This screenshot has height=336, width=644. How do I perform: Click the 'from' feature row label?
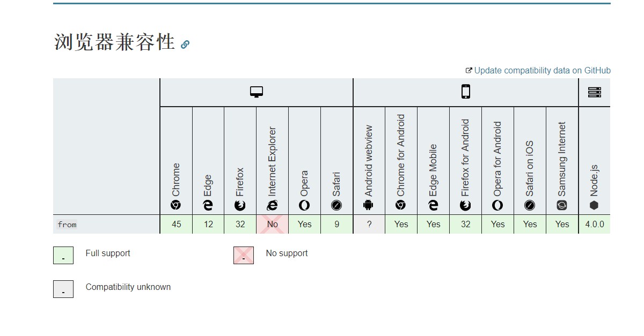click(67, 225)
